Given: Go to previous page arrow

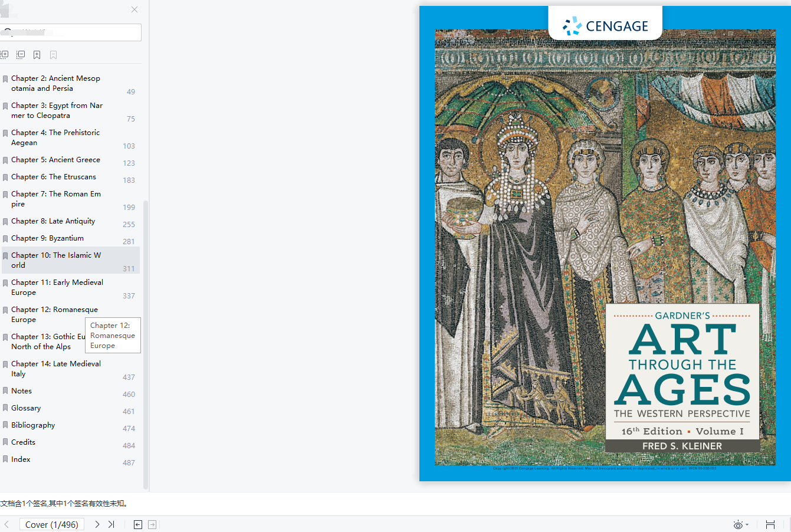Looking at the screenshot, I should coord(6,524).
